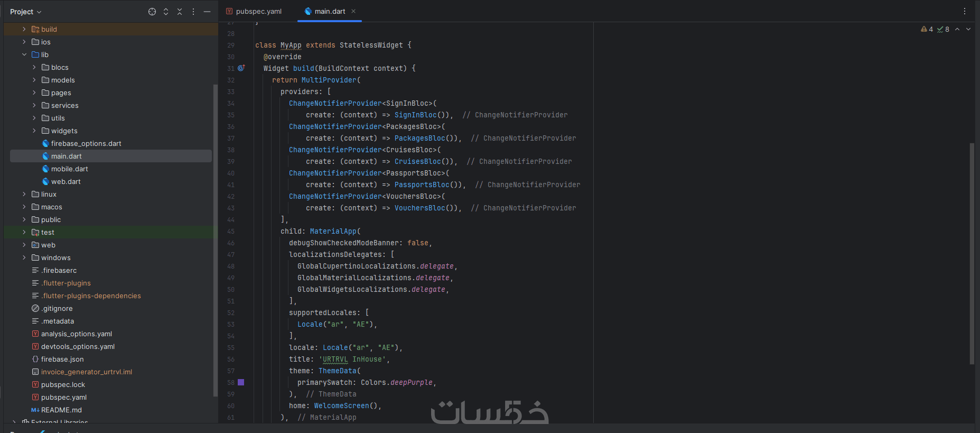This screenshot has height=433, width=980.
Task: Select the linux folder
Action: [49, 194]
